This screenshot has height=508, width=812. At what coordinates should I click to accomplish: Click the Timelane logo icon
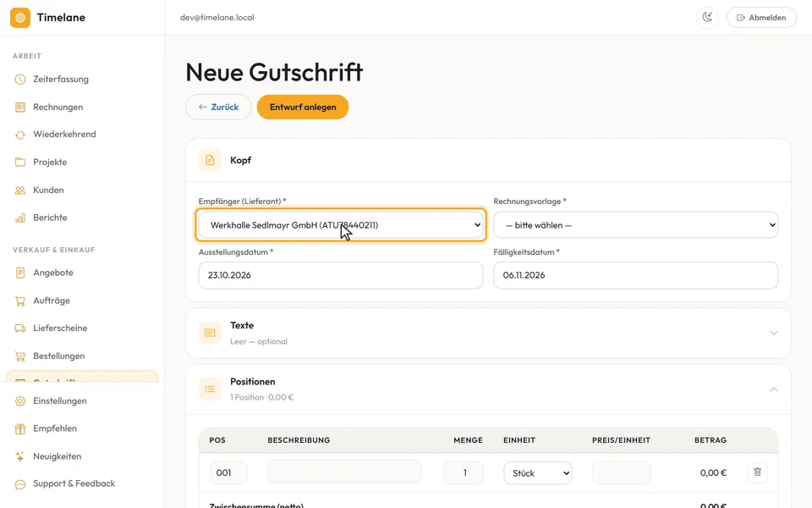pos(20,18)
